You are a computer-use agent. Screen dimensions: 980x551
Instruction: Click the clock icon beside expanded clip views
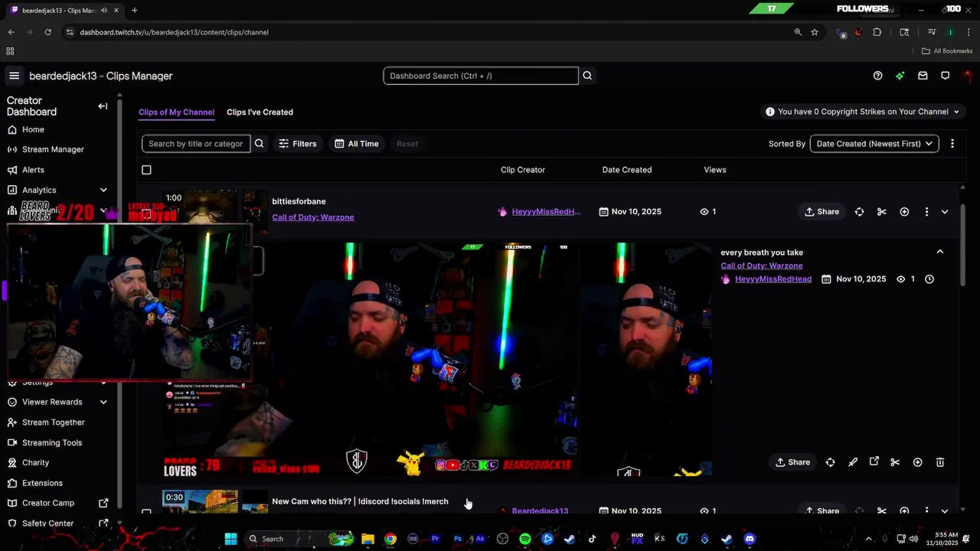pyautogui.click(x=929, y=279)
